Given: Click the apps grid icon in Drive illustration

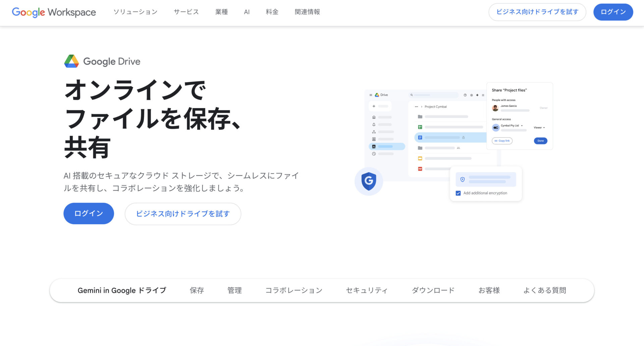Looking at the screenshot, I should (483, 95).
